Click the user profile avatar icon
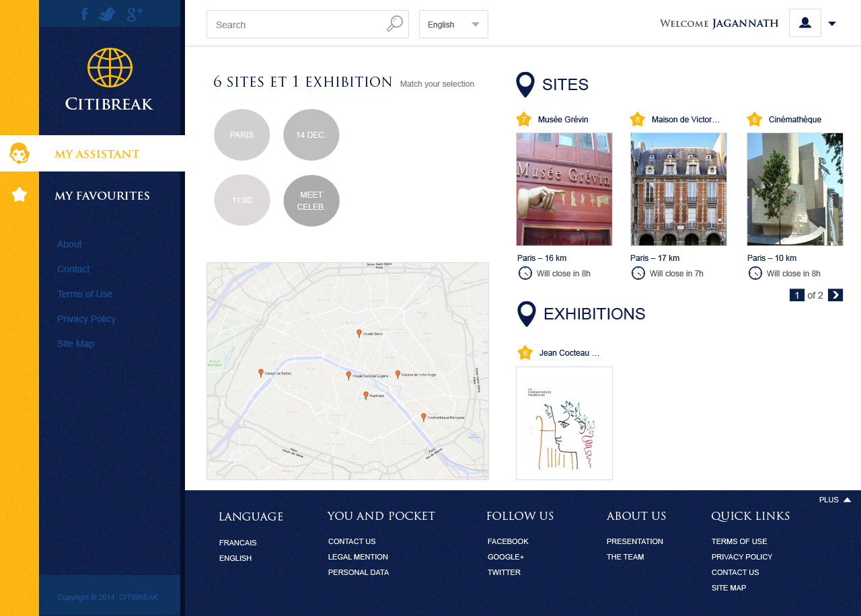 (805, 23)
